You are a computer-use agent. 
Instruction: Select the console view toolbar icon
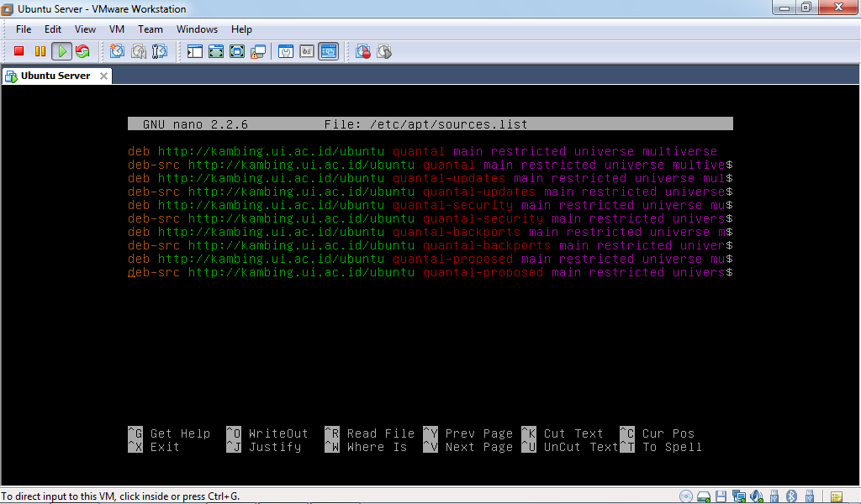tap(329, 51)
